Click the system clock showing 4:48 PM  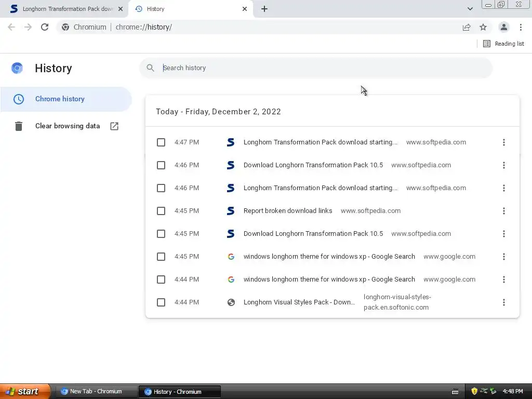tap(513, 391)
